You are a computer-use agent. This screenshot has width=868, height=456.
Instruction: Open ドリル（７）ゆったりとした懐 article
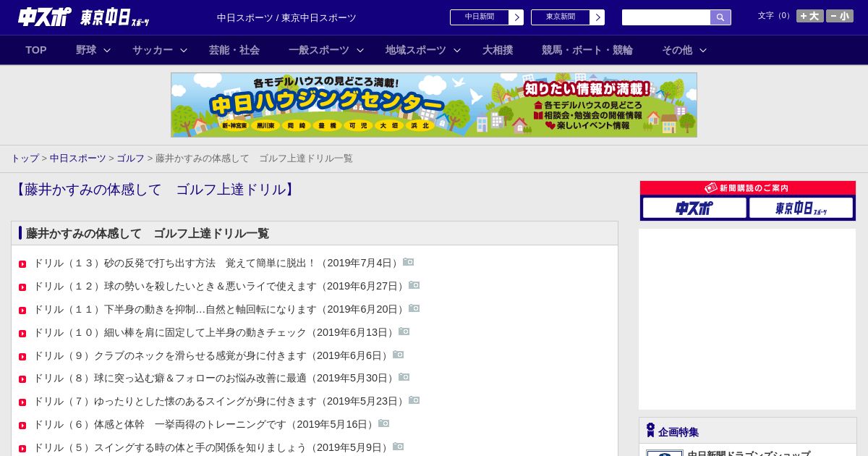pyautogui.click(x=220, y=401)
